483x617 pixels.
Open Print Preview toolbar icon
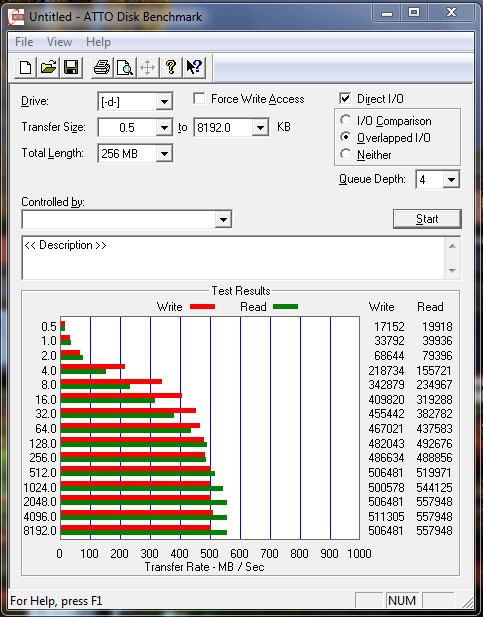click(125, 67)
